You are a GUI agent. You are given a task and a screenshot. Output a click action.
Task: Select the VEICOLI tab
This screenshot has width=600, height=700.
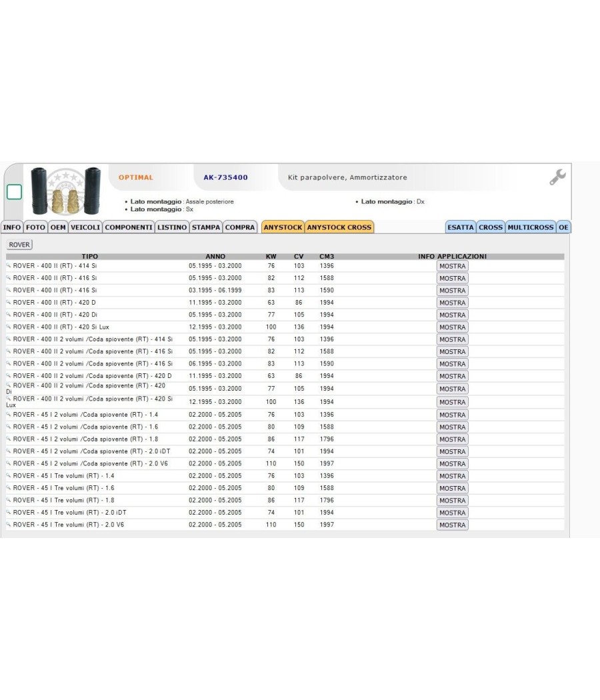(x=85, y=227)
